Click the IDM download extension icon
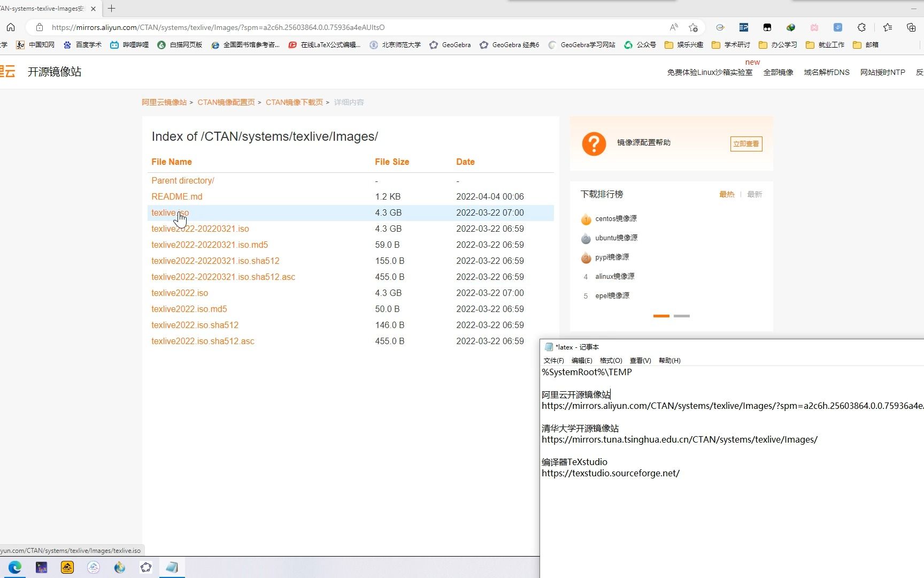924x578 pixels. click(791, 27)
